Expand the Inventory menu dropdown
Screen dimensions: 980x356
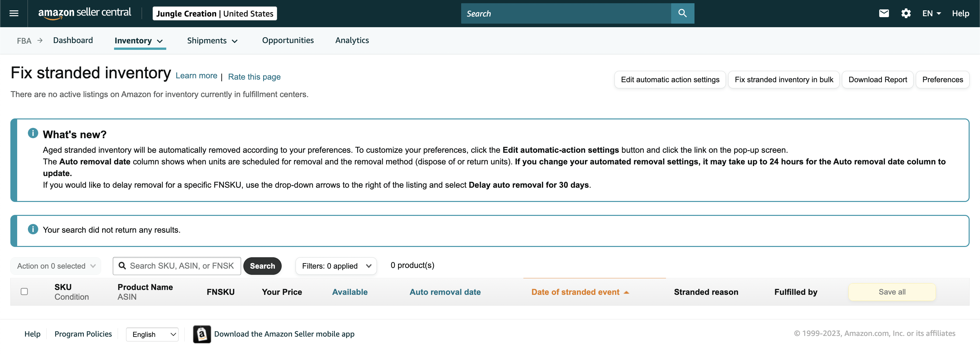pos(139,41)
